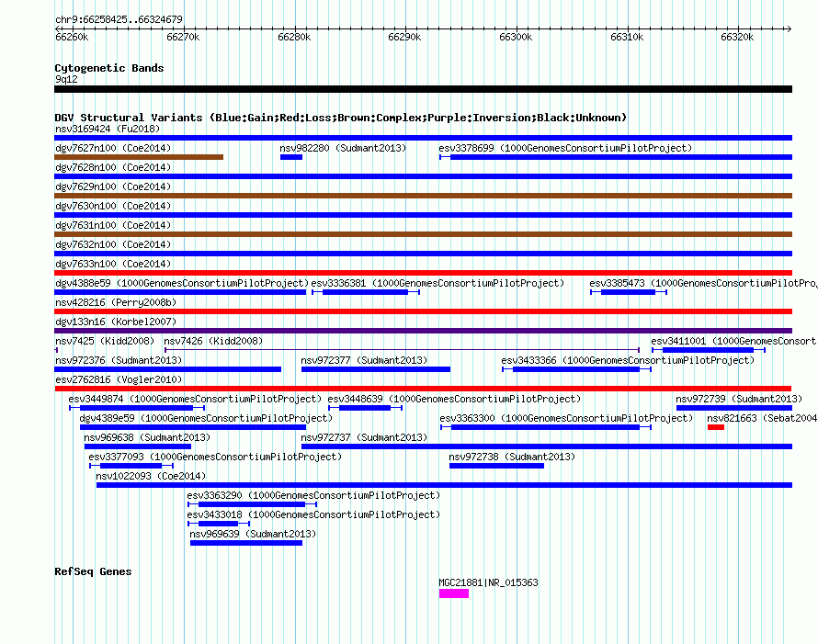Click nsv972376 (Sudmant2013) label
Image resolution: width=818 pixels, height=644 pixels.
pyautogui.click(x=119, y=360)
